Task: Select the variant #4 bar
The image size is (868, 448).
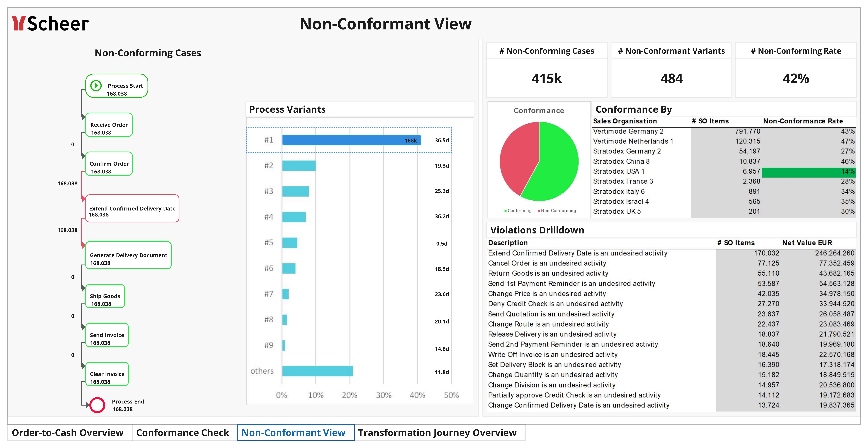Action: point(294,217)
